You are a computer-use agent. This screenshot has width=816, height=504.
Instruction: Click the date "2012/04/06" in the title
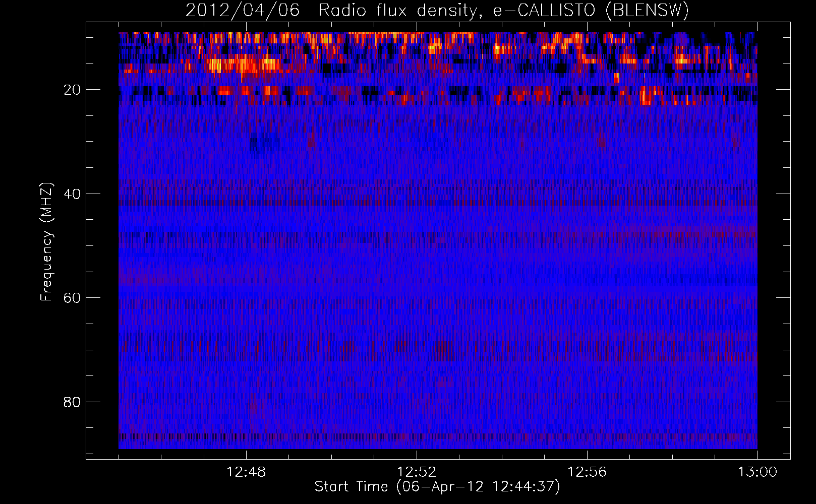pos(243,11)
